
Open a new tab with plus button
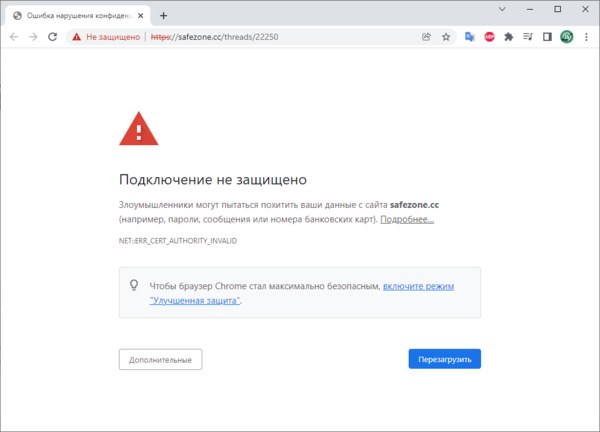pos(164,15)
